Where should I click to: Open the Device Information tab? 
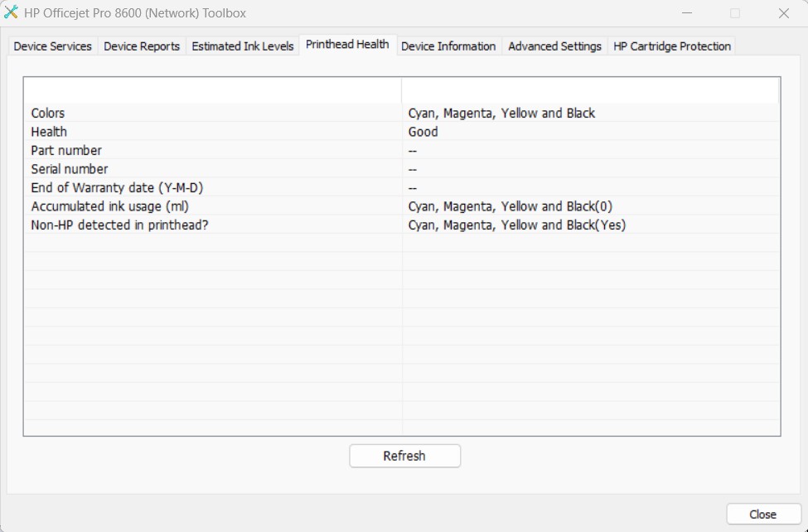(x=448, y=46)
